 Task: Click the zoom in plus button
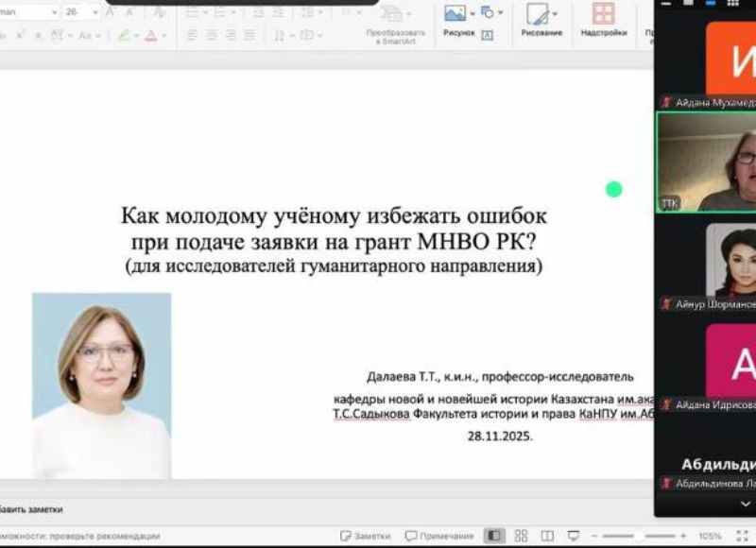683,536
